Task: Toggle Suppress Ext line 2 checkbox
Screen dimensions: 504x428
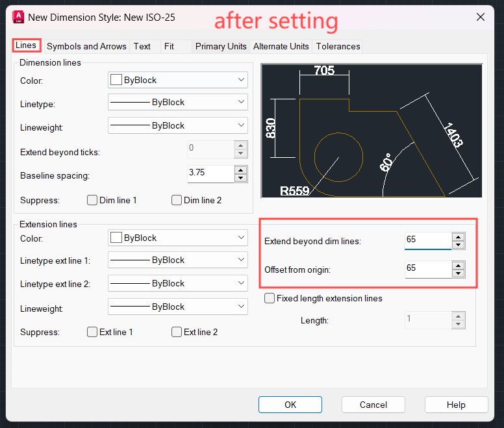Action: pyautogui.click(x=177, y=332)
